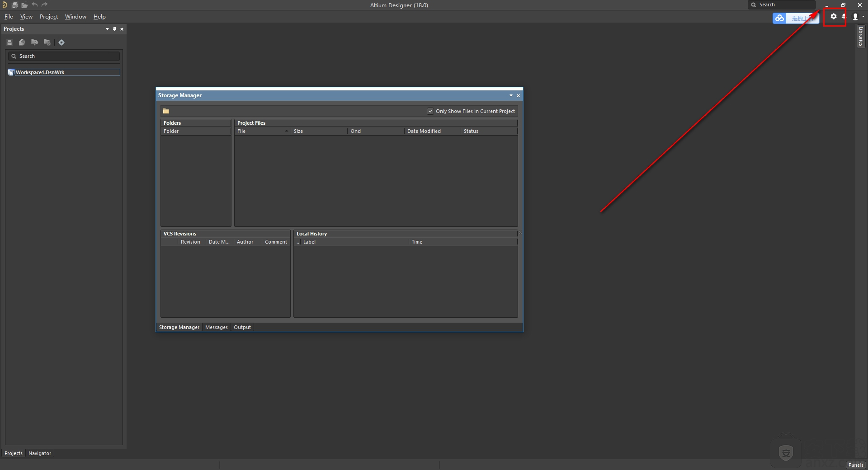This screenshot has height=470, width=868.
Task: Click the title bar Search field
Action: pyautogui.click(x=782, y=5)
